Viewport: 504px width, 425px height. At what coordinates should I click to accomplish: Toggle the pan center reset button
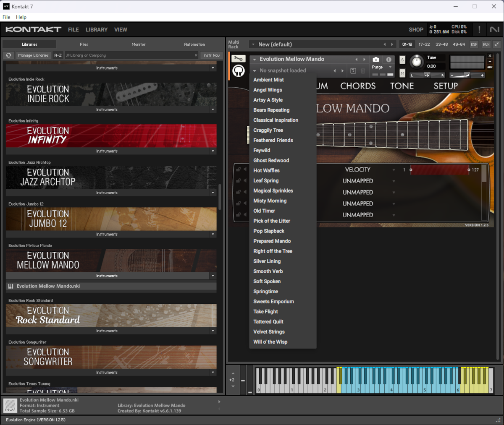pyautogui.click(x=427, y=75)
